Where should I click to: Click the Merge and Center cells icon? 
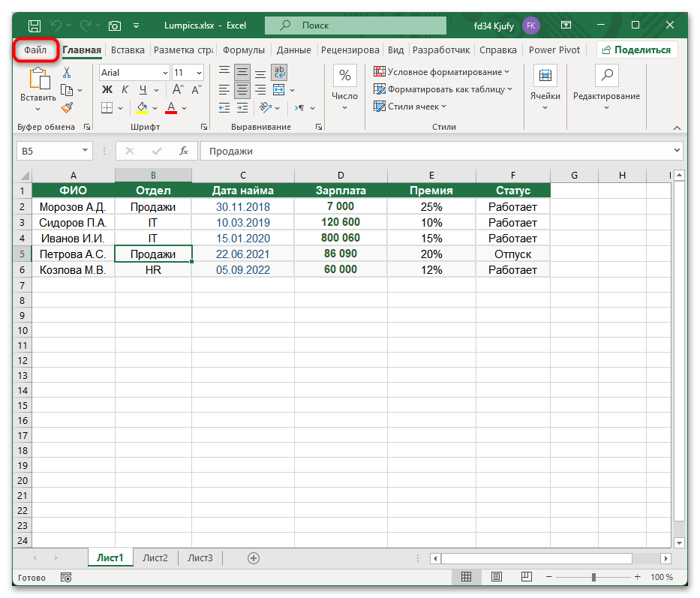pos(278,90)
